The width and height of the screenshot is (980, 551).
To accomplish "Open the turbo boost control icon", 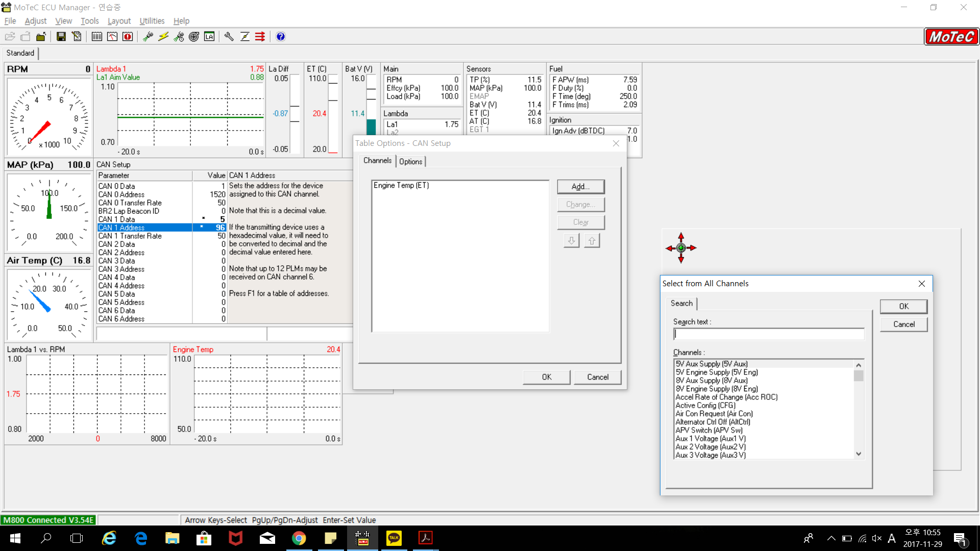I will point(194,37).
